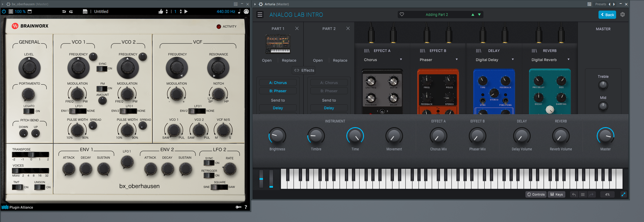Toggle the LFO 2 SYNC switch
The width and height of the screenshot is (644, 222).
pos(209,163)
